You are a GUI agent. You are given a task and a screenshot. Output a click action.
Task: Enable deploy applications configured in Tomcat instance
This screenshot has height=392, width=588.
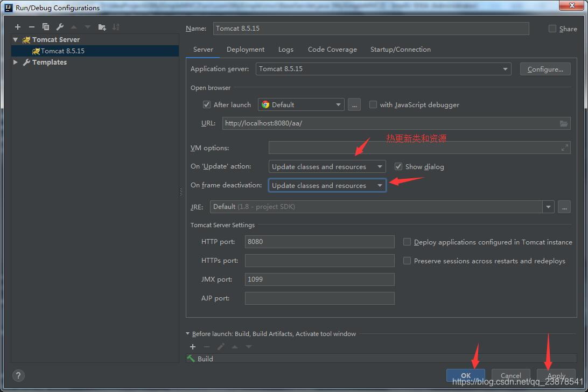(x=407, y=242)
